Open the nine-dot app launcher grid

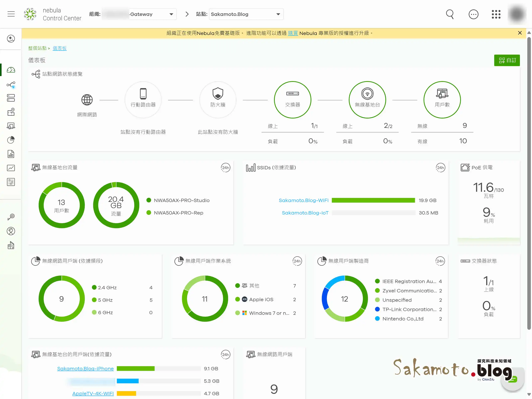[496, 14]
